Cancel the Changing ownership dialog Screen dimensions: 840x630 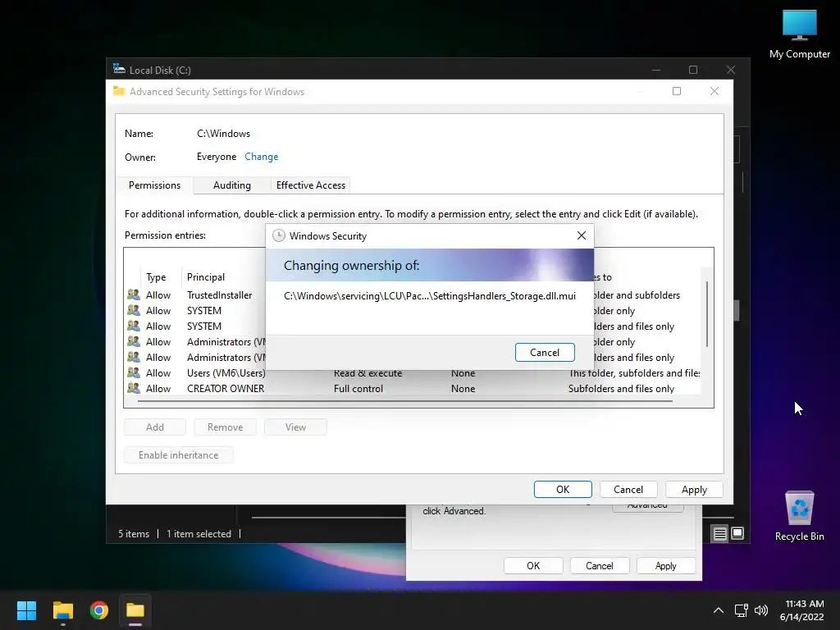point(545,353)
